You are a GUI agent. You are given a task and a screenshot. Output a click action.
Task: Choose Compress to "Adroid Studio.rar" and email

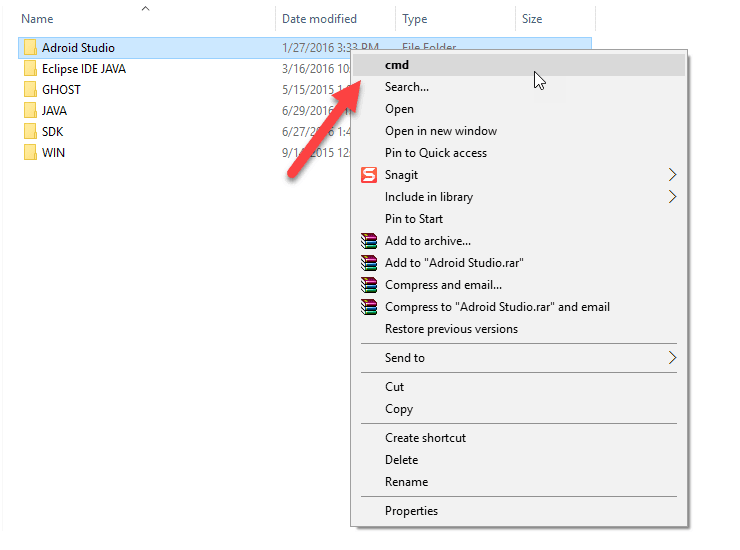click(519, 307)
